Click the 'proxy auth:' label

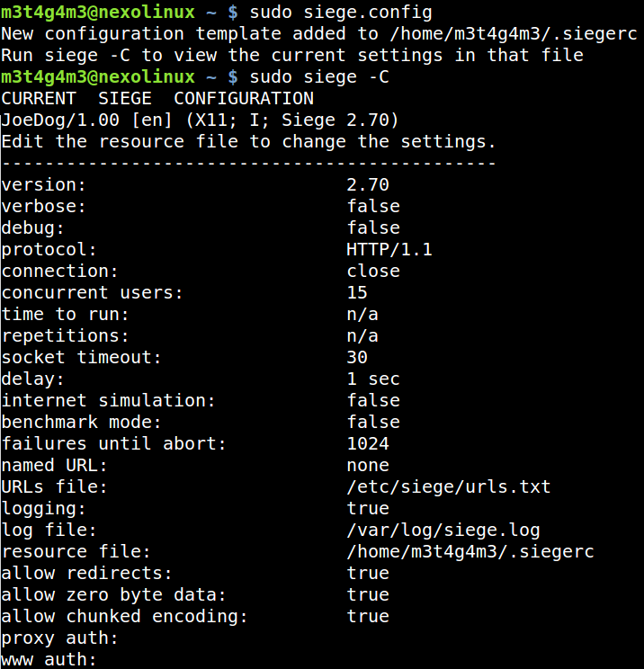60,638
